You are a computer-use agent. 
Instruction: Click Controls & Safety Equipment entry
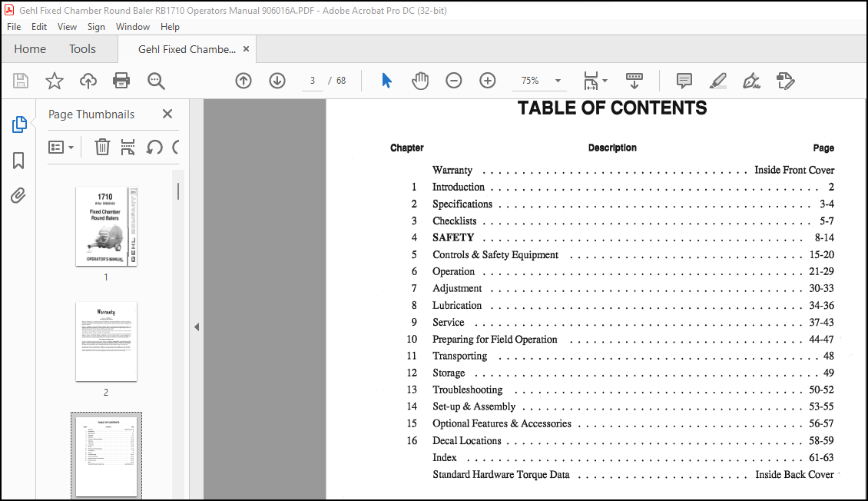click(x=495, y=254)
